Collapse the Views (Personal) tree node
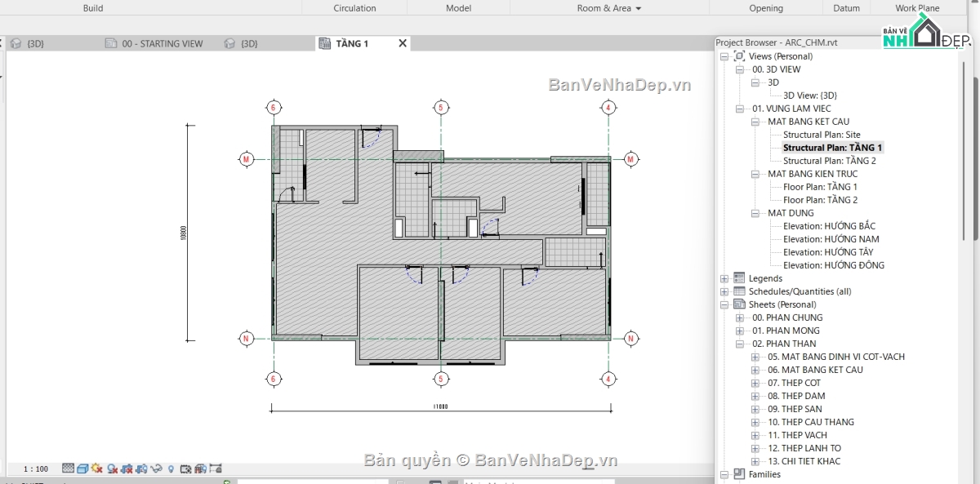This screenshot has width=980, height=484. [724, 56]
